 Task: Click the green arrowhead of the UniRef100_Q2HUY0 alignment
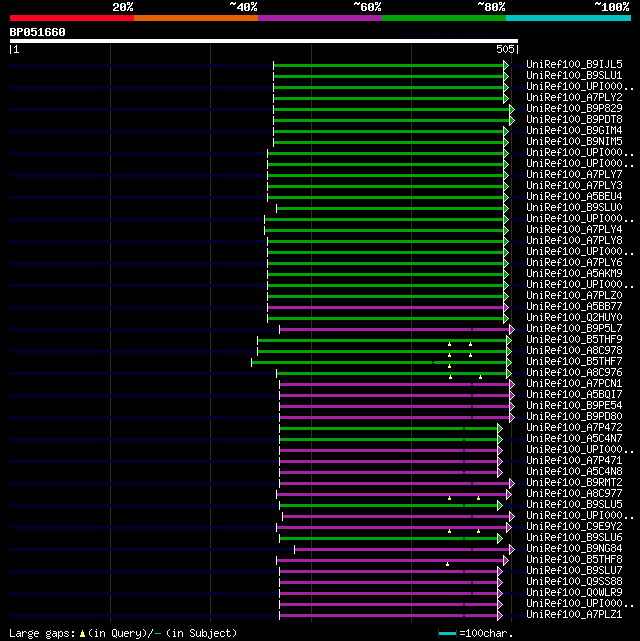[506, 318]
